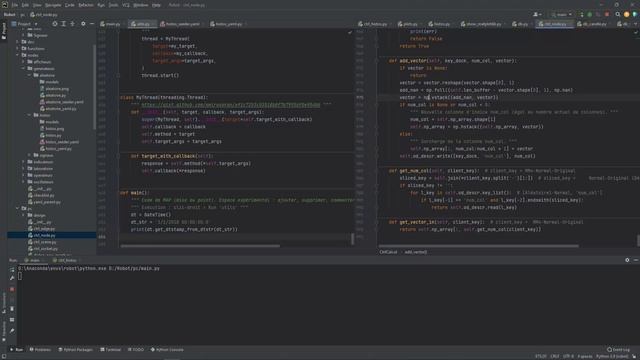Click the GitHub gist link in MyThread docstring

[231, 105]
